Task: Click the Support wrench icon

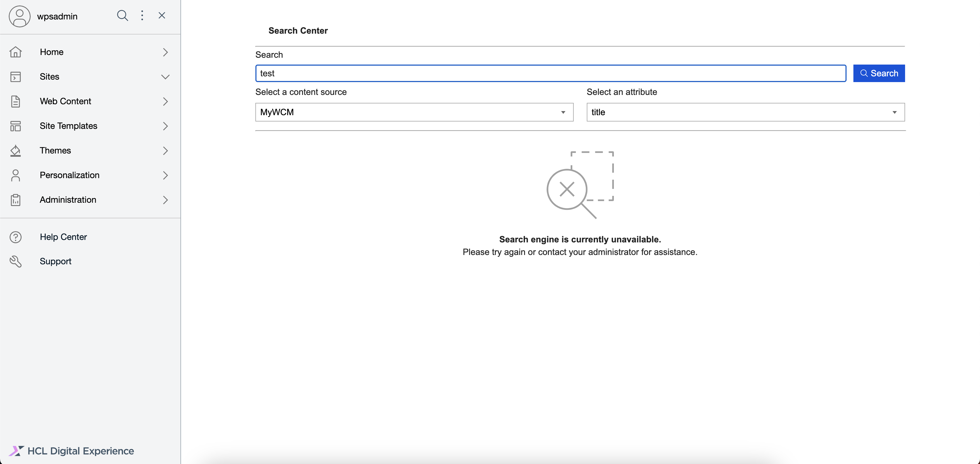Action: coord(16,262)
